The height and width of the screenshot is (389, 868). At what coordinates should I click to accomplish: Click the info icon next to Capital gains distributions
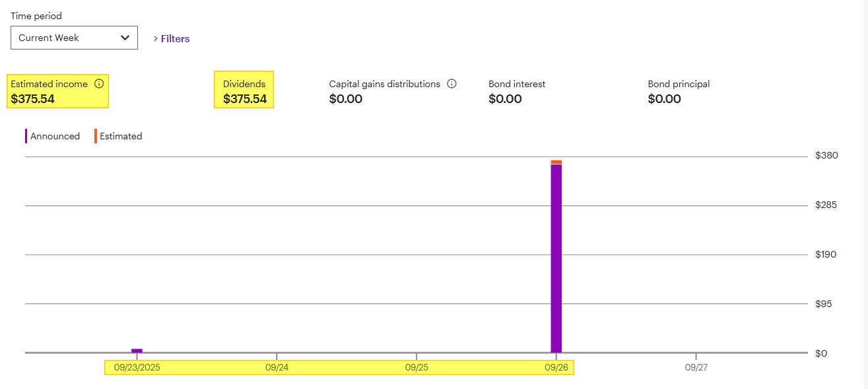pyautogui.click(x=451, y=84)
